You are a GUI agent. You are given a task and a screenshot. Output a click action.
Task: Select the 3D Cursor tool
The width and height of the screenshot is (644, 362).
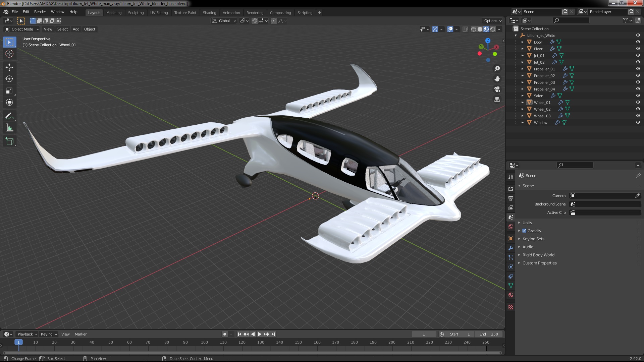point(9,54)
